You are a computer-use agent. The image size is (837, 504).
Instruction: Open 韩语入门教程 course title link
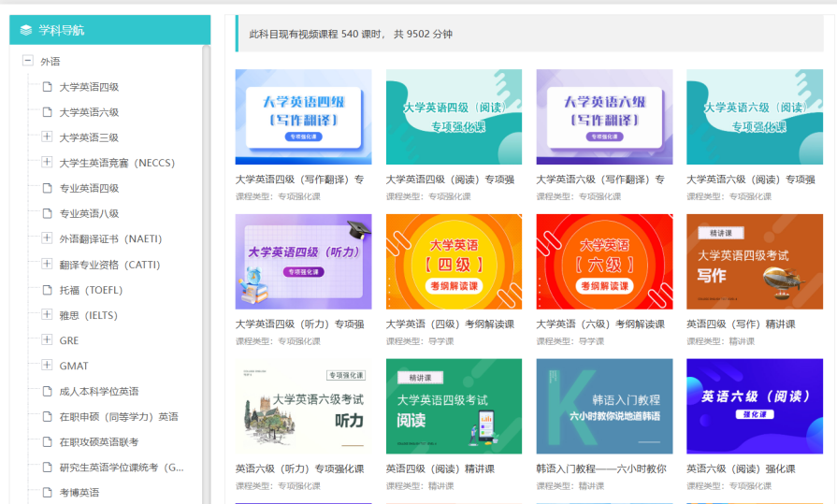(600, 468)
